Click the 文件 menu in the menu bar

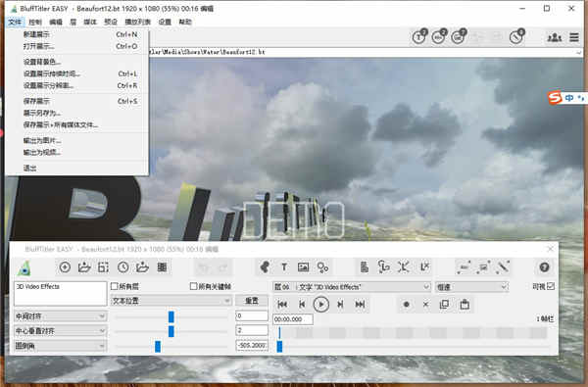(x=15, y=22)
